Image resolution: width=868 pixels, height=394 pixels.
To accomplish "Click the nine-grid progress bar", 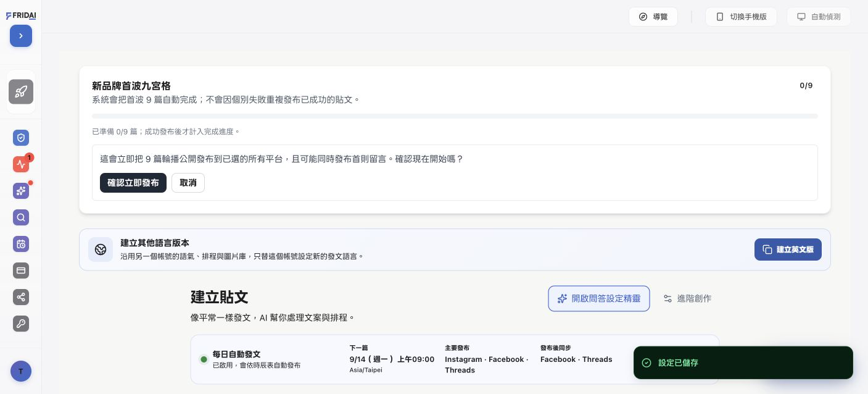I will tap(455, 116).
